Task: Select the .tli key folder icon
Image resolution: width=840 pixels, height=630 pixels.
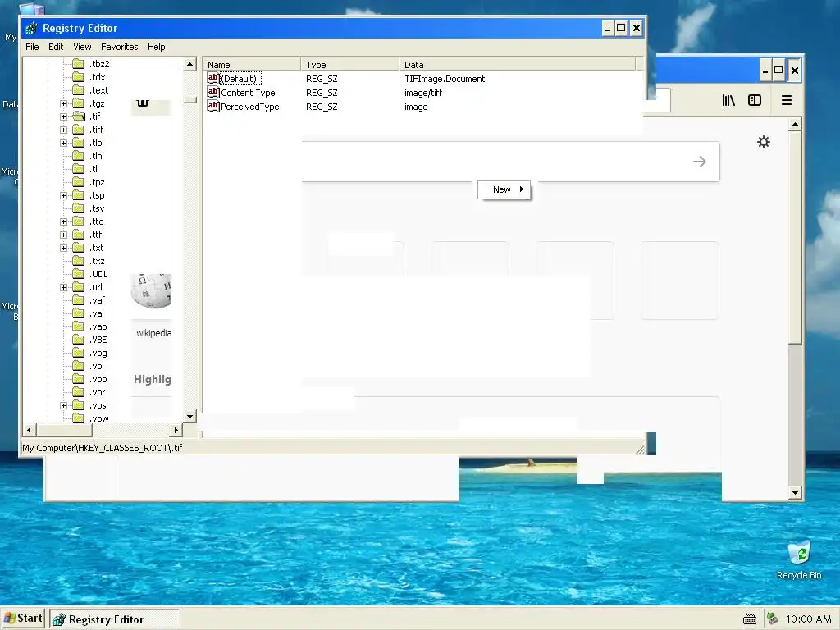Action: click(x=78, y=169)
